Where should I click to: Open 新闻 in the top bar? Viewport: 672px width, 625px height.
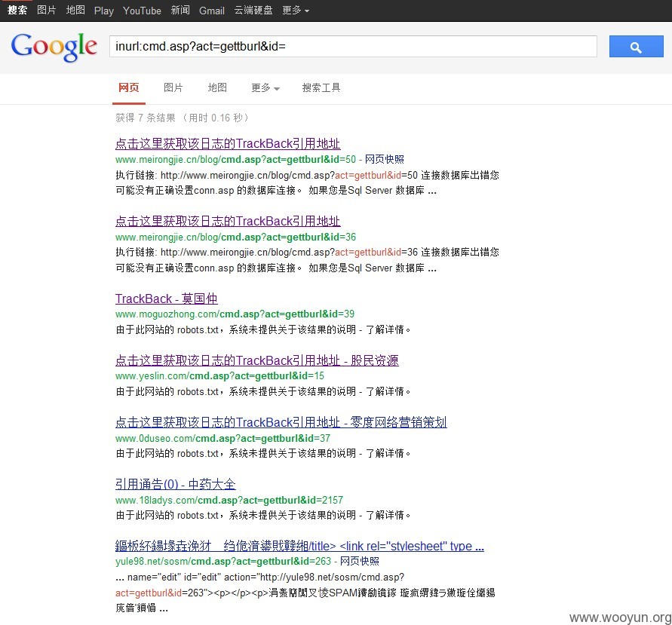(x=180, y=11)
